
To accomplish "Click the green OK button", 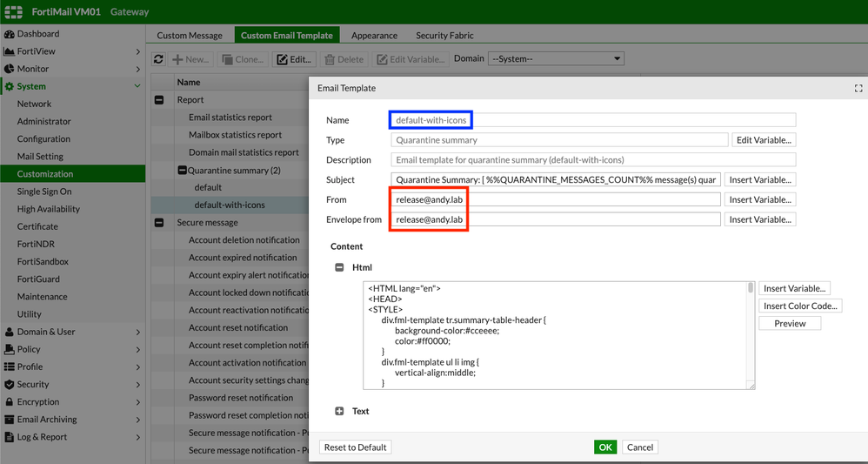I will click(x=605, y=447).
